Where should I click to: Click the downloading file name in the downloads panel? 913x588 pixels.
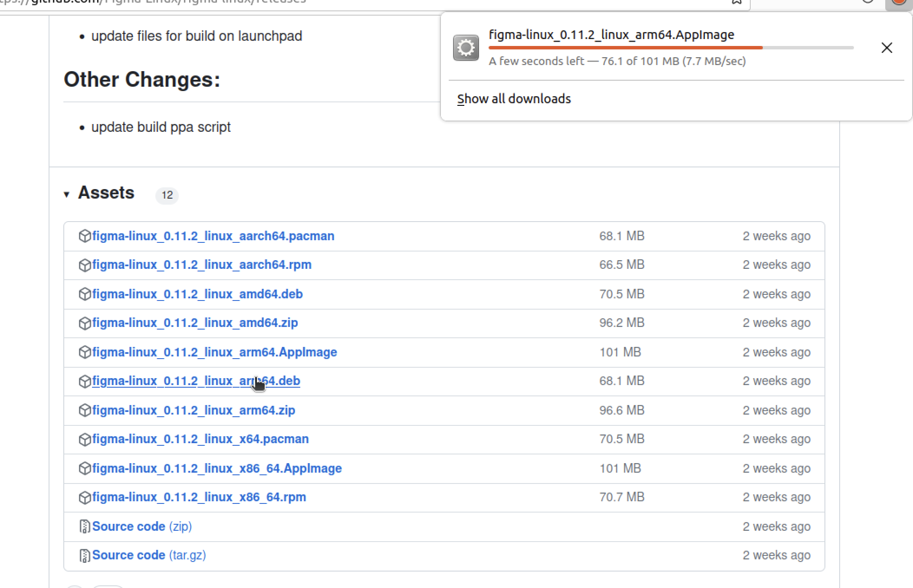pos(611,35)
